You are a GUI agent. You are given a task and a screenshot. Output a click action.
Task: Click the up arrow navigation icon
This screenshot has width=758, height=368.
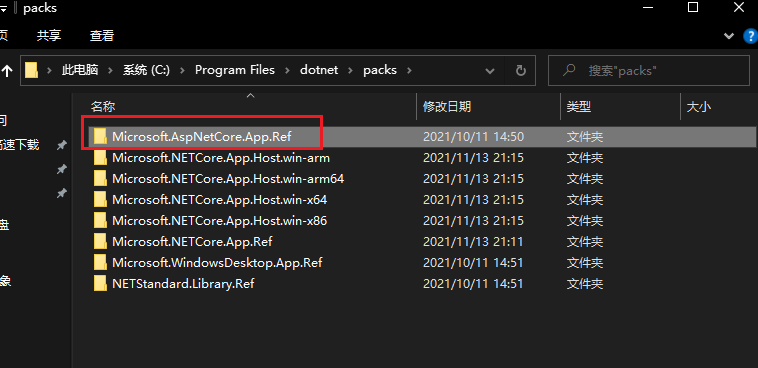[7, 71]
